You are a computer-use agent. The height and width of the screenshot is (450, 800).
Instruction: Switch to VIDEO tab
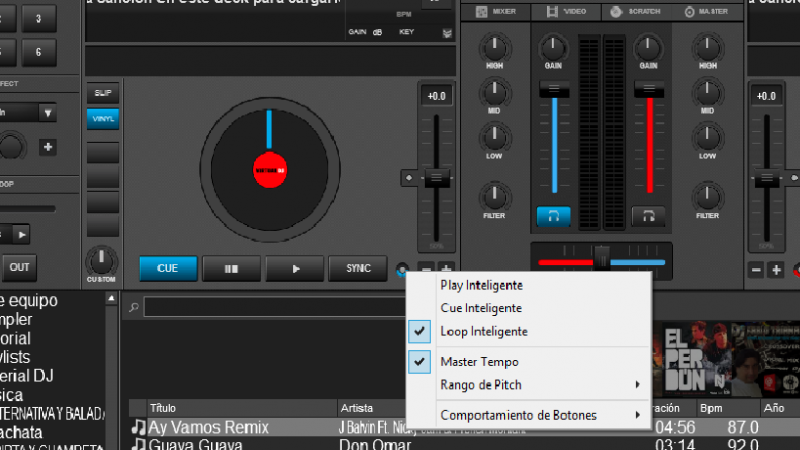click(x=566, y=12)
